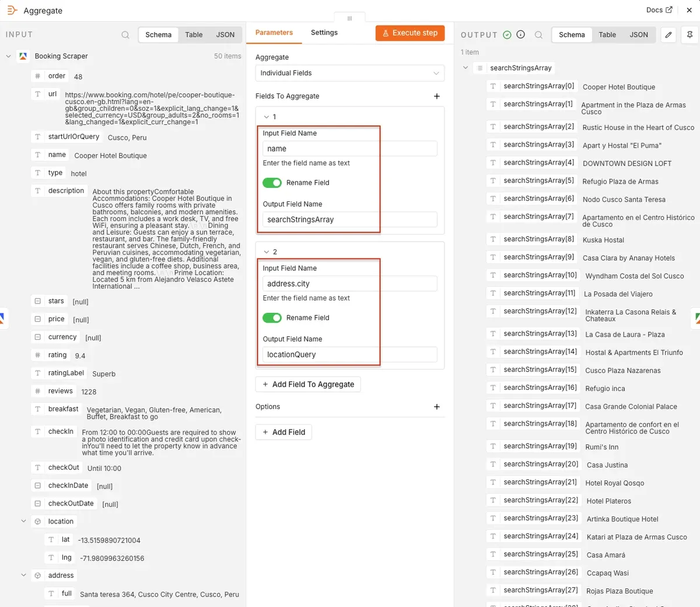
Task: Add a field via Fields To Aggregate plus
Action: pos(437,96)
